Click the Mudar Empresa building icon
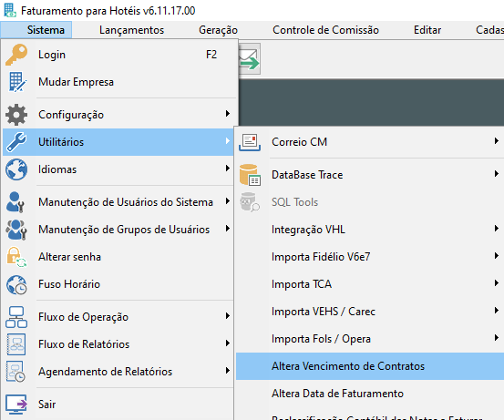 16,82
